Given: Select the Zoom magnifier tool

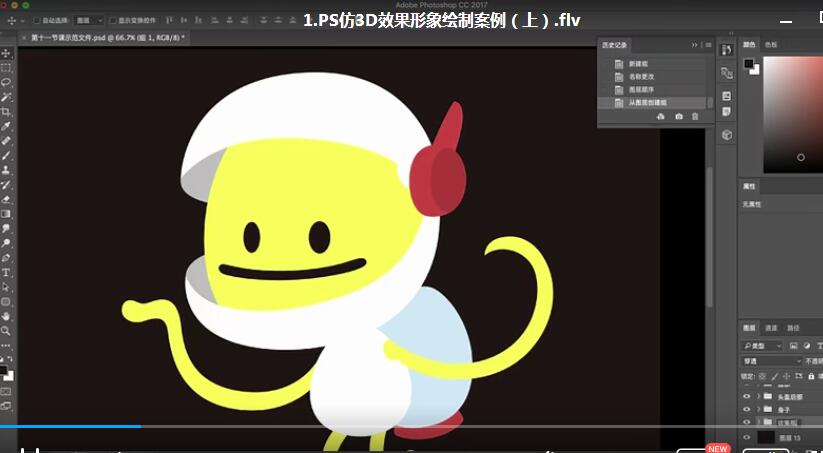Looking at the screenshot, I should [6, 330].
